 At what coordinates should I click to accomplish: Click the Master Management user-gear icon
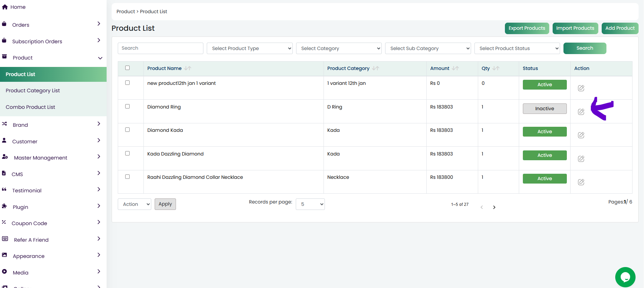5,157
